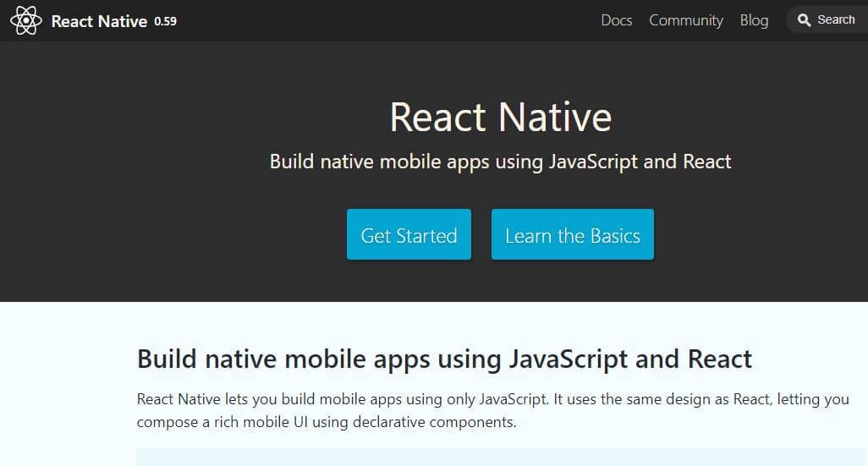
Task: Click the Learn the Basics button
Action: (x=573, y=234)
